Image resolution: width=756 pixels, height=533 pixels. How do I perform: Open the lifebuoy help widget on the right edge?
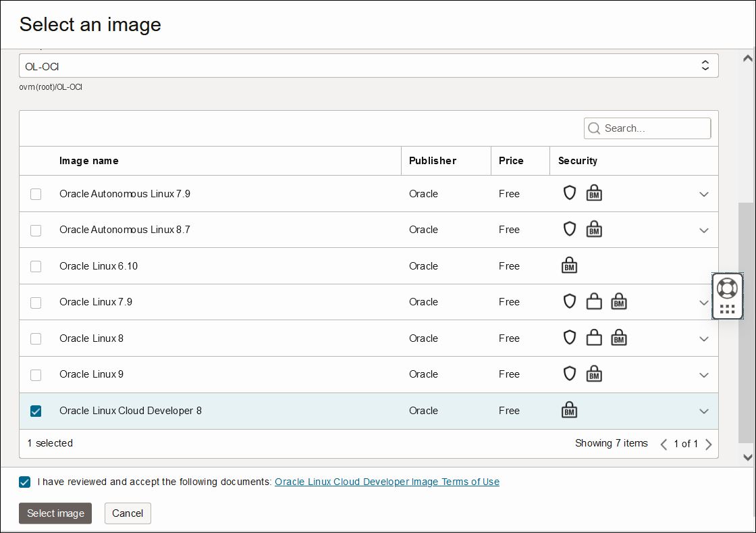click(x=728, y=287)
